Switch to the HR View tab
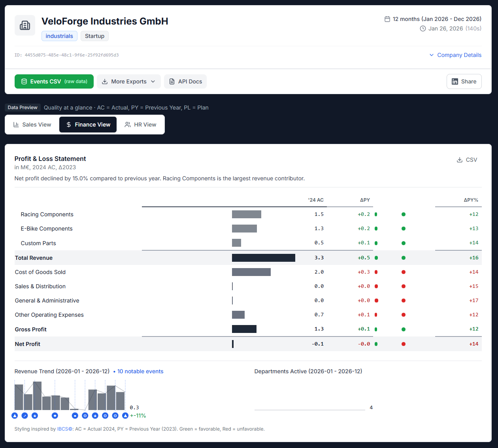The image size is (498, 448). coord(140,124)
